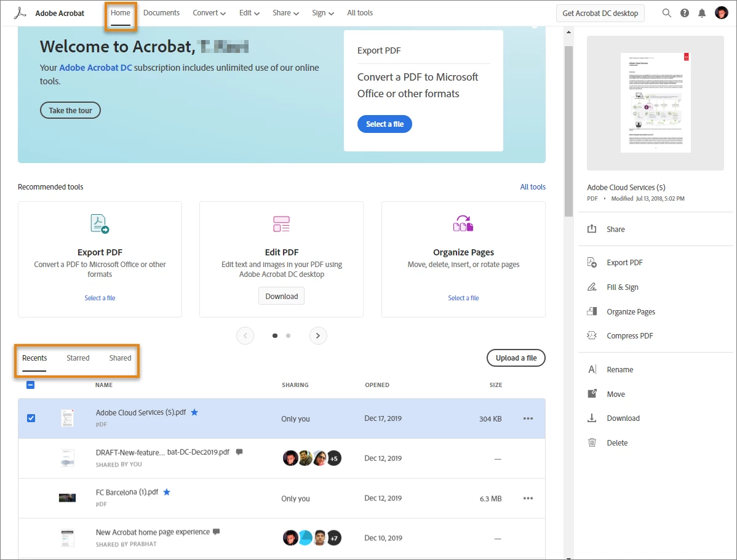Viewport: 737px width, 560px height.
Task: Expand the Convert menu
Action: (209, 13)
